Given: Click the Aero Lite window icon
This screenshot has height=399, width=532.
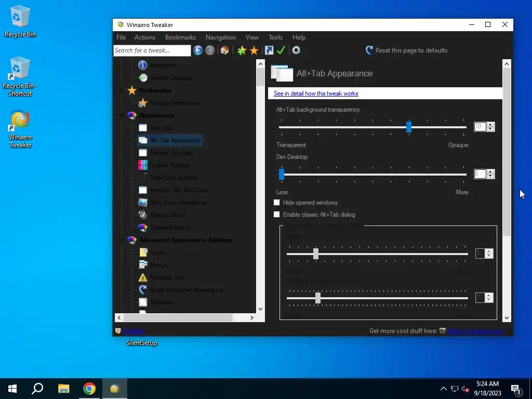Looking at the screenshot, I should (143, 128).
